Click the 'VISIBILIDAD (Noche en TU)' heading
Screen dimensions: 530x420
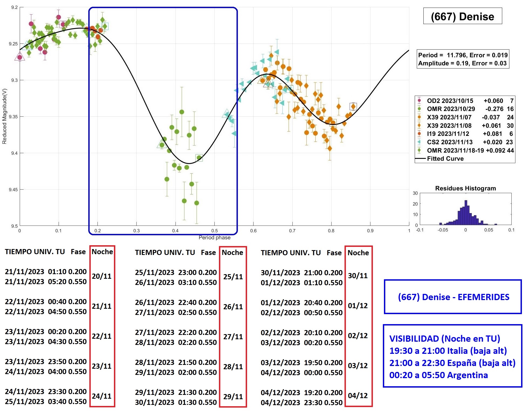[444, 338]
